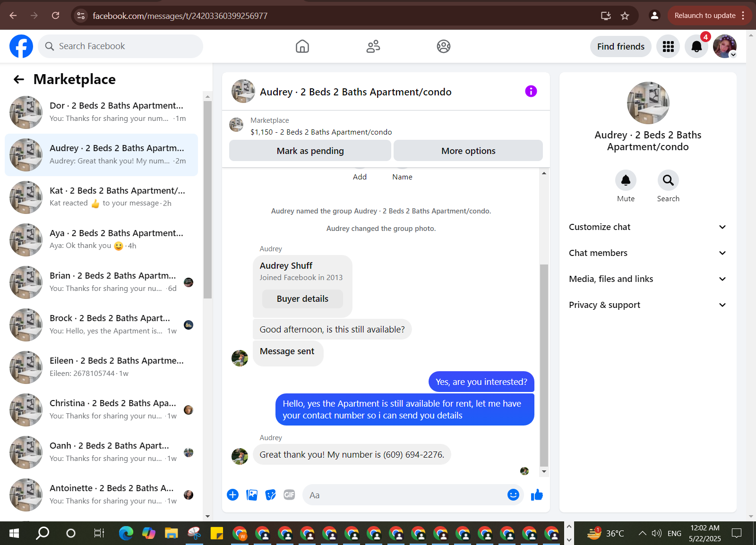View the site information icon in address bar

81,16
